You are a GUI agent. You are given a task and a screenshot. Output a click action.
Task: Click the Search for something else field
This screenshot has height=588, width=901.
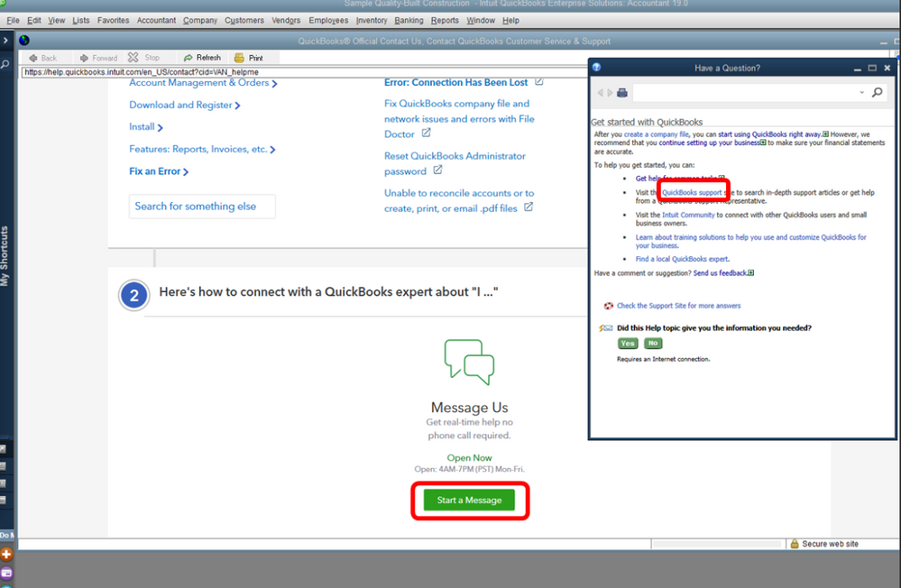(202, 207)
